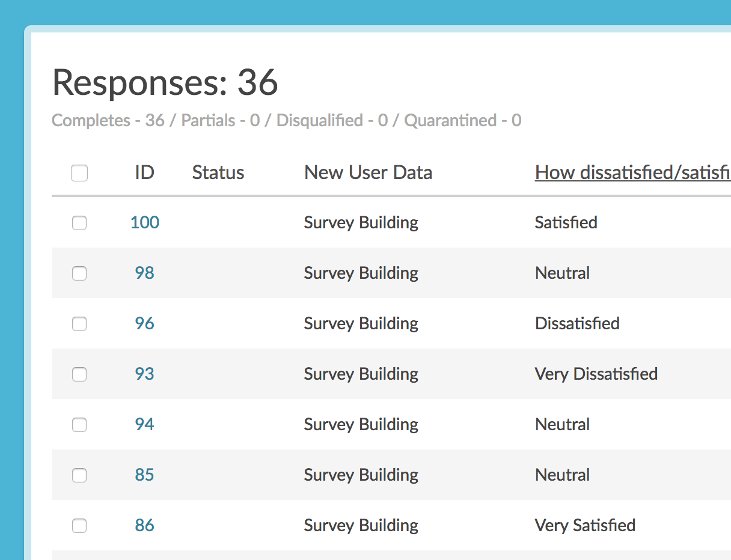Check the row checkbox for response 85
The height and width of the screenshot is (560, 731).
(79, 475)
